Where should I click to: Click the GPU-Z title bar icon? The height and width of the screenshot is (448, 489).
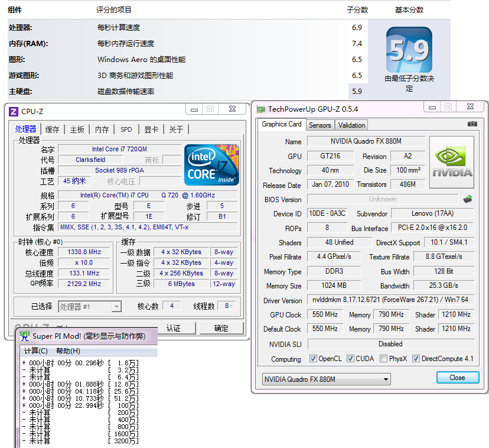tap(260, 109)
